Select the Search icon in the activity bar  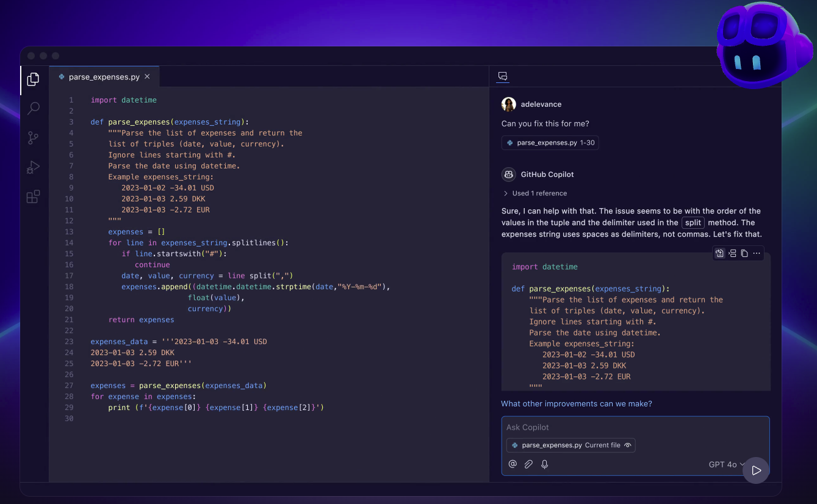pos(33,108)
